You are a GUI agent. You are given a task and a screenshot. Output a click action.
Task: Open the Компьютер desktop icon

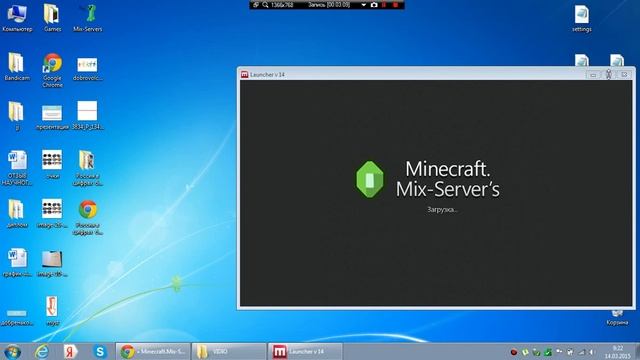pos(17,17)
